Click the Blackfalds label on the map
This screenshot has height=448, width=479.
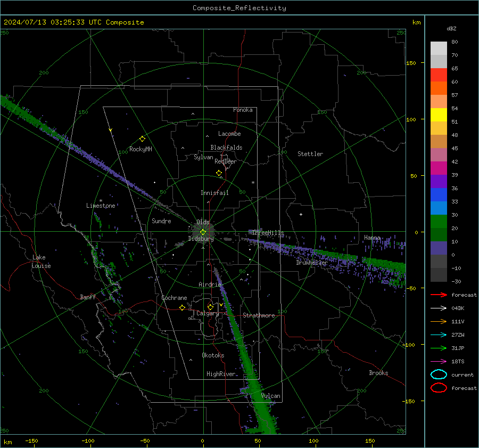(x=226, y=148)
